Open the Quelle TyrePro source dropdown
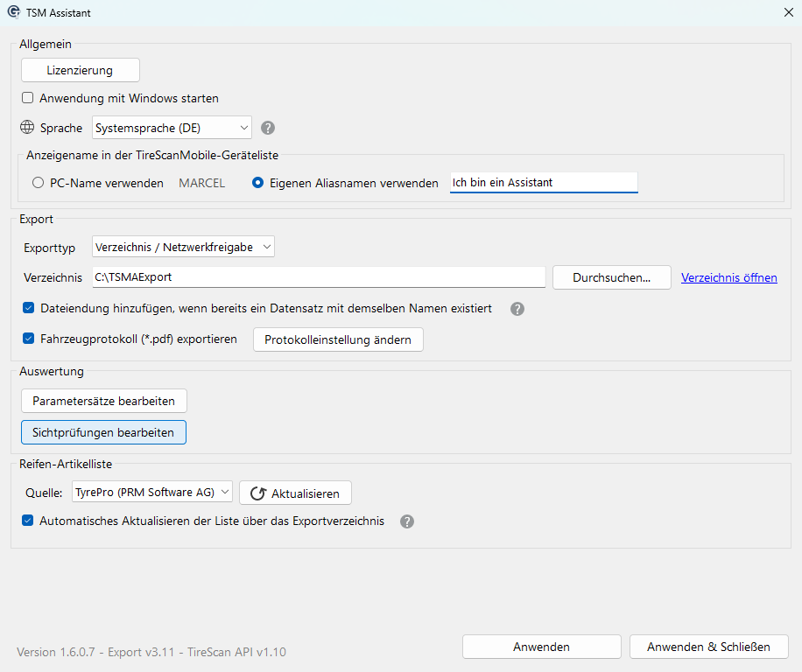802x672 pixels. (151, 493)
